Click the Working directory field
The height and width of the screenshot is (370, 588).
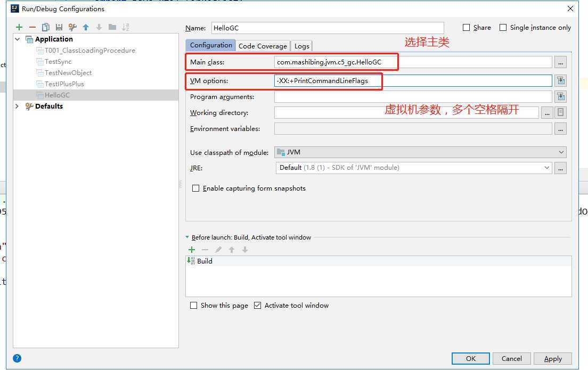[x=406, y=112]
